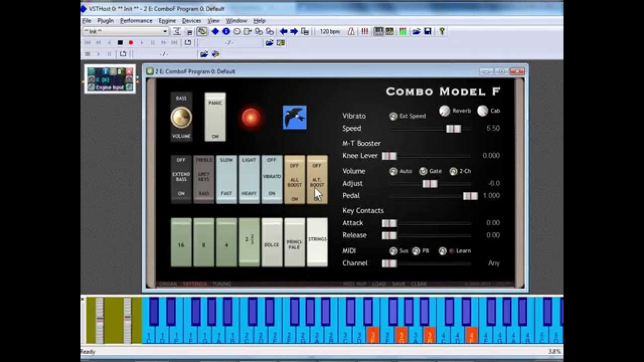Viewport: 644px width, 362px height.
Task: Click the 16 drawbar tab
Action: (181, 242)
